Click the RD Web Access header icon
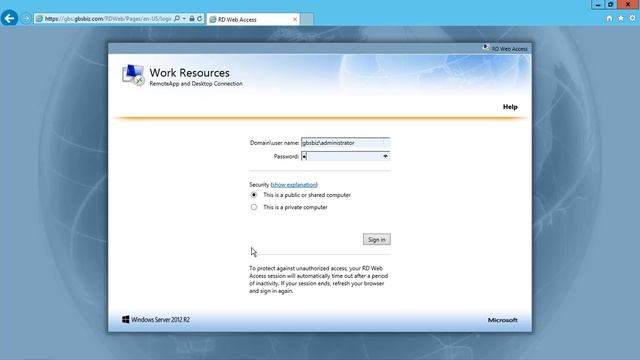The image size is (640, 360). 486,48
